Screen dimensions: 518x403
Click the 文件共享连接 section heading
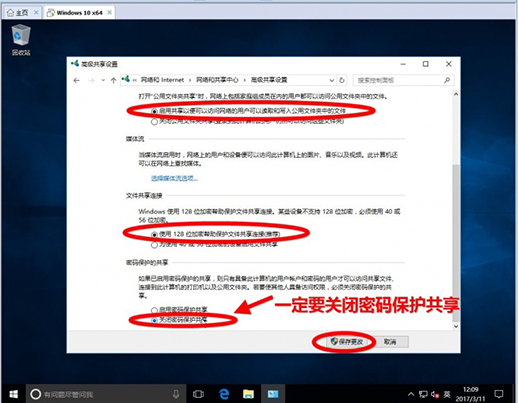coord(144,196)
